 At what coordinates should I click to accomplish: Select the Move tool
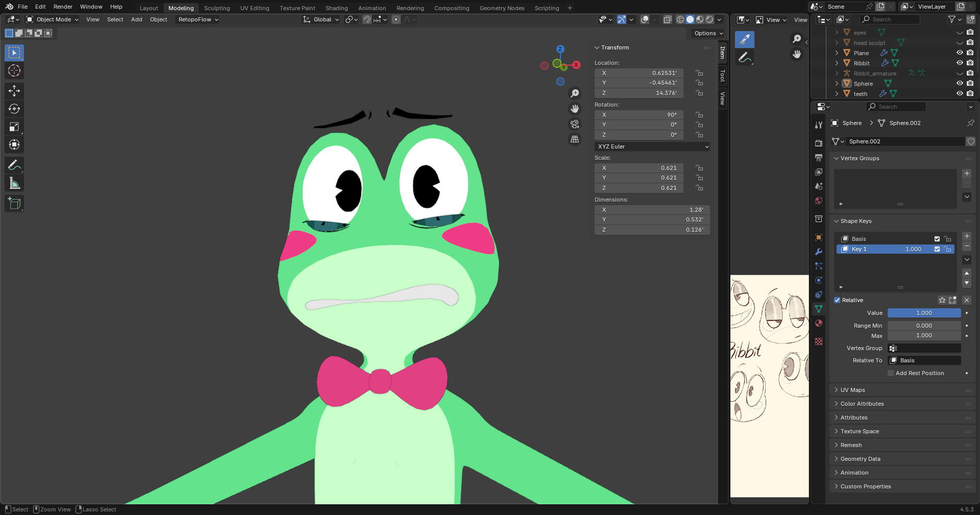(x=14, y=91)
